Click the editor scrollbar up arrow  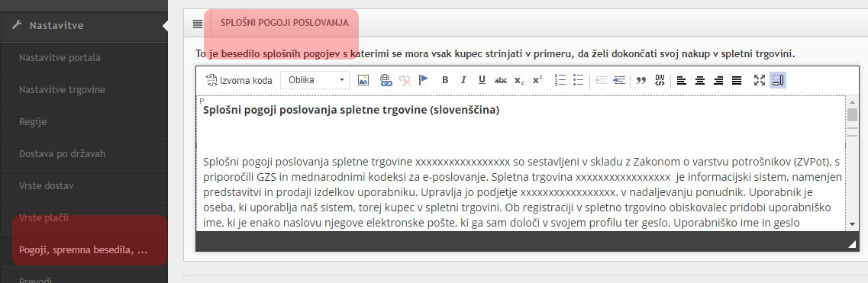pyautogui.click(x=852, y=101)
